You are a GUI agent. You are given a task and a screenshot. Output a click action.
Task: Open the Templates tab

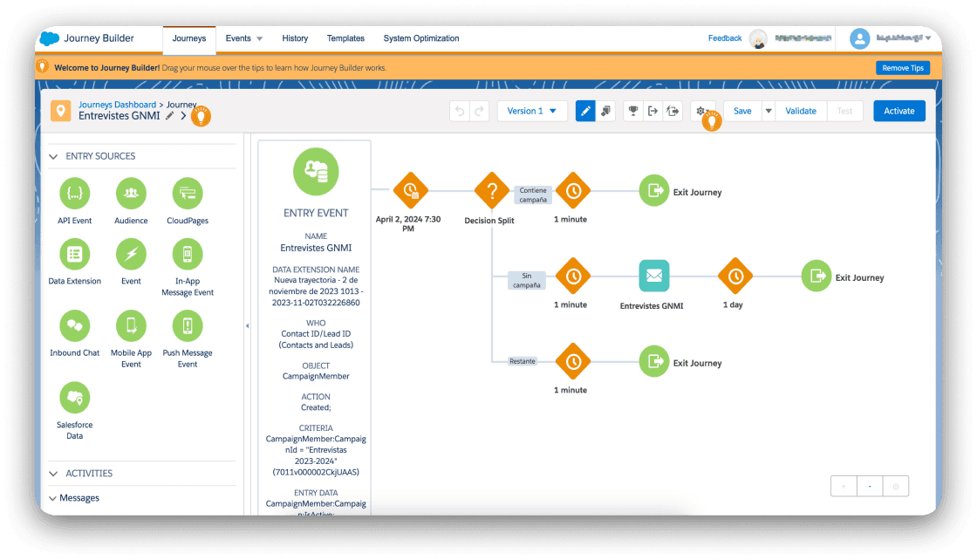click(x=345, y=38)
